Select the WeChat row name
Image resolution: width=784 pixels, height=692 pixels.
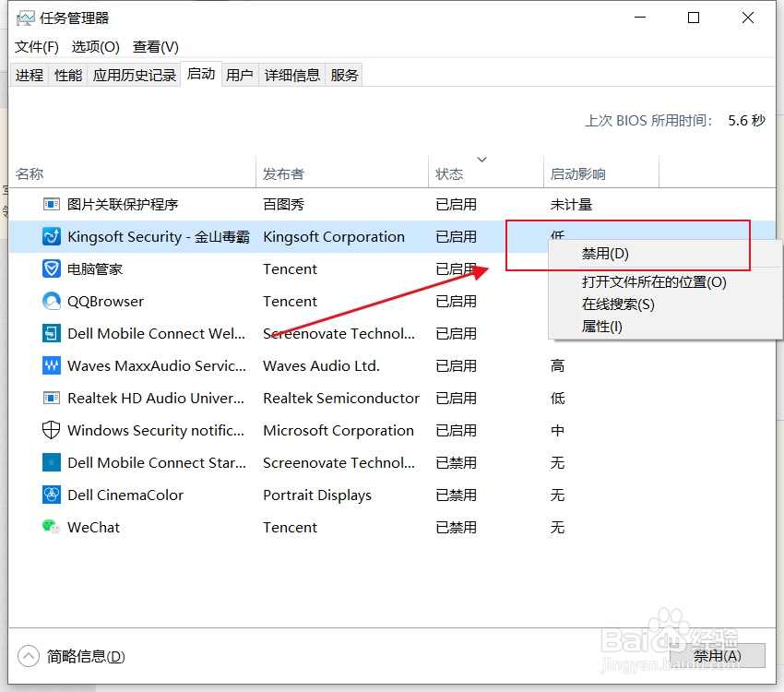click(93, 528)
